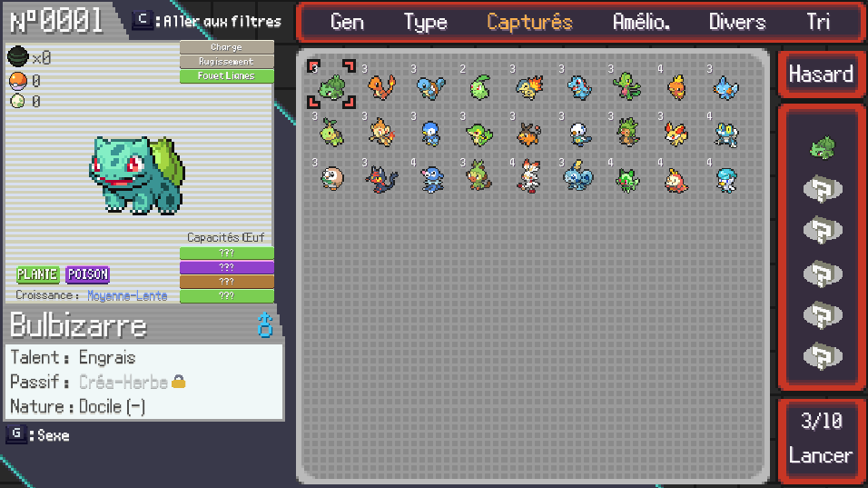This screenshot has height=488, width=868.
Task: Open the Divers filter tab
Action: (737, 22)
